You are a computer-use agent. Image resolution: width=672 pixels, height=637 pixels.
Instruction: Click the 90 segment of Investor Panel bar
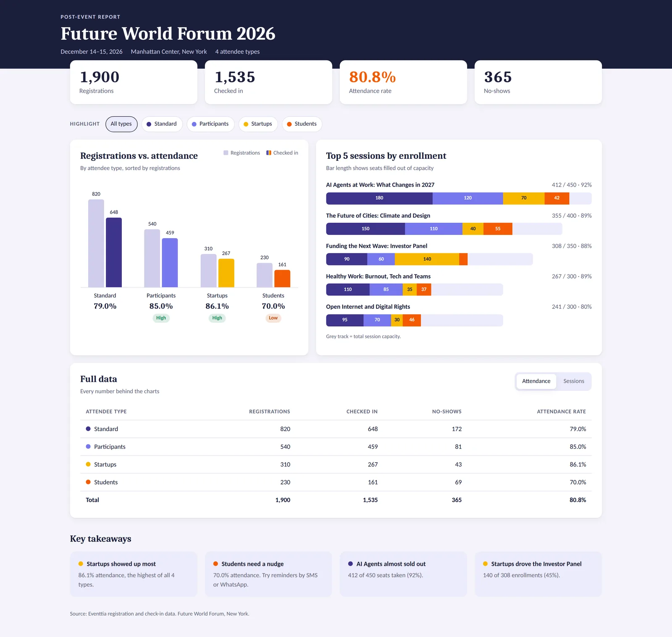346,259
